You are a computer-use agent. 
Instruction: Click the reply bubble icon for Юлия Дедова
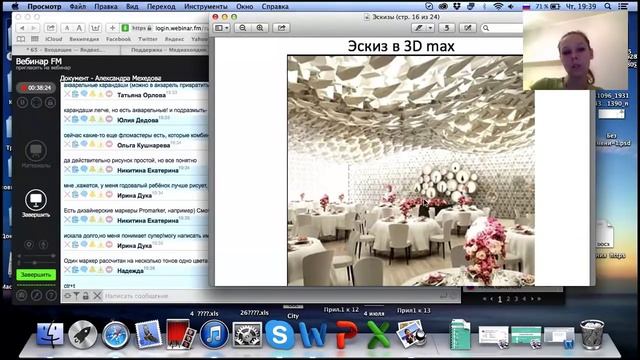84,119
